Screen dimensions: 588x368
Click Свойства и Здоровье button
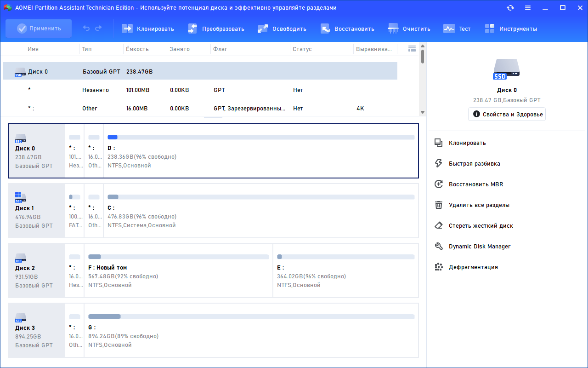coord(507,114)
